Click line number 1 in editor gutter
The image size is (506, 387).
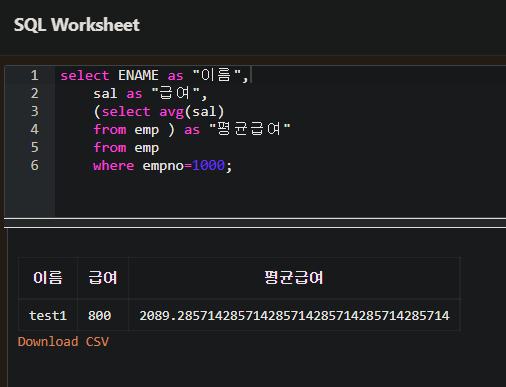[35, 75]
